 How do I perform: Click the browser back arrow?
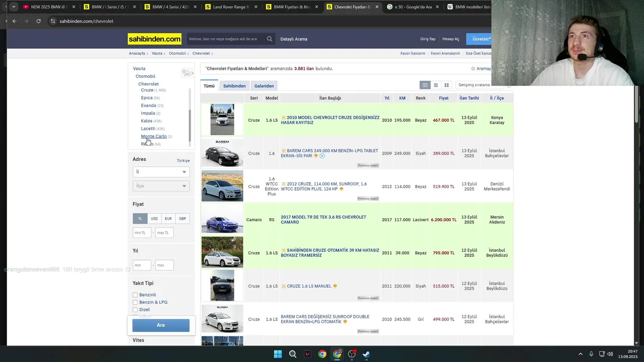coord(14,21)
